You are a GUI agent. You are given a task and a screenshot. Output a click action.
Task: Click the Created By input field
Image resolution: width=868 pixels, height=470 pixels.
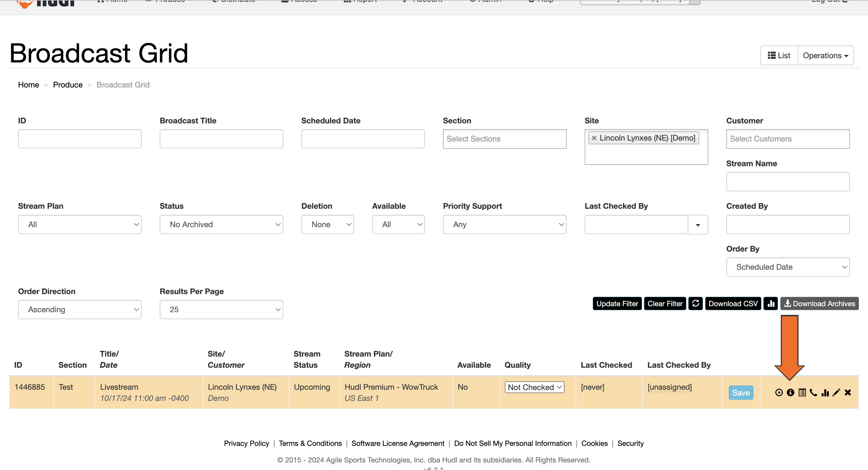[788, 224]
